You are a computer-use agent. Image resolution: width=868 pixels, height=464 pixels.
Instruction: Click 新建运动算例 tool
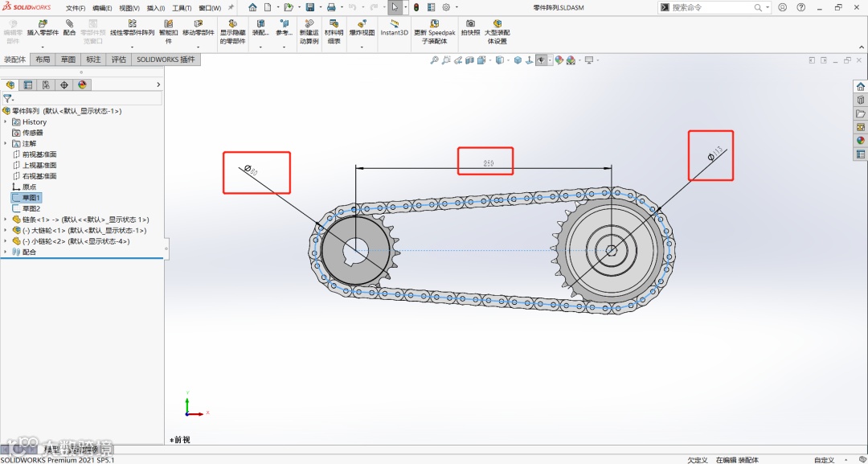click(309, 32)
